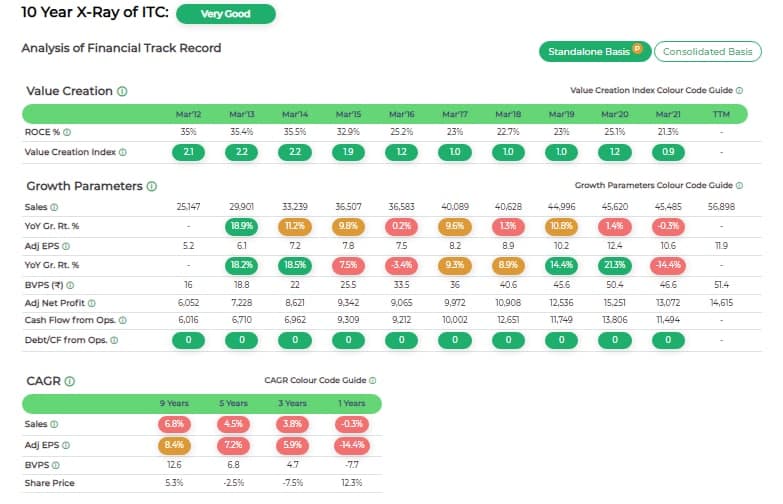Click Mar'21 EPS growth -14.4% red badge
This screenshot has width=783, height=504.
click(x=668, y=264)
